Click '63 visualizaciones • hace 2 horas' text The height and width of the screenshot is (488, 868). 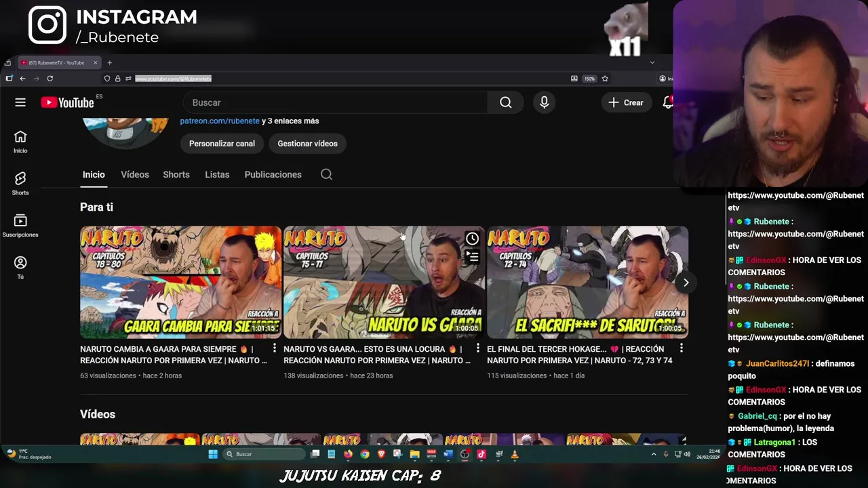point(131,375)
